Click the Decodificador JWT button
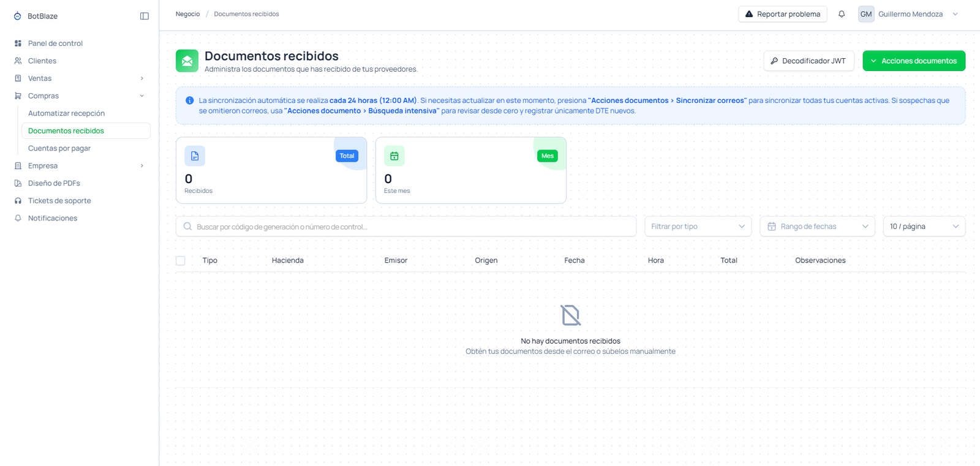Screen dimensions: 980x466 click(x=809, y=61)
